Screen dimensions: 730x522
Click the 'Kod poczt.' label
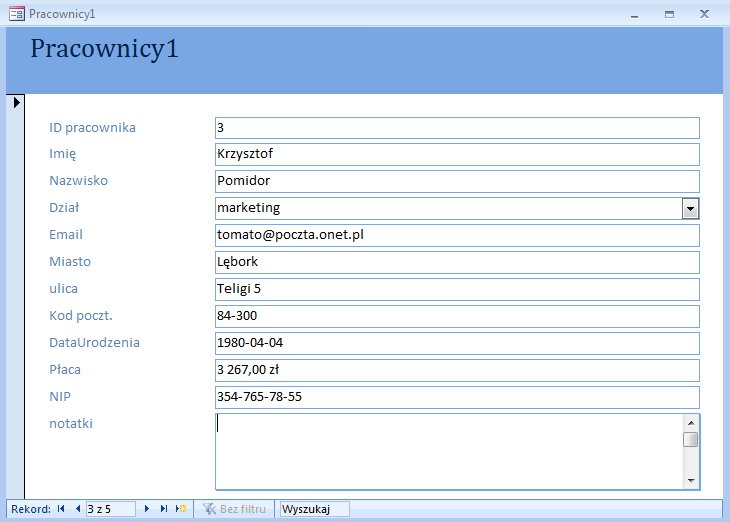81,316
